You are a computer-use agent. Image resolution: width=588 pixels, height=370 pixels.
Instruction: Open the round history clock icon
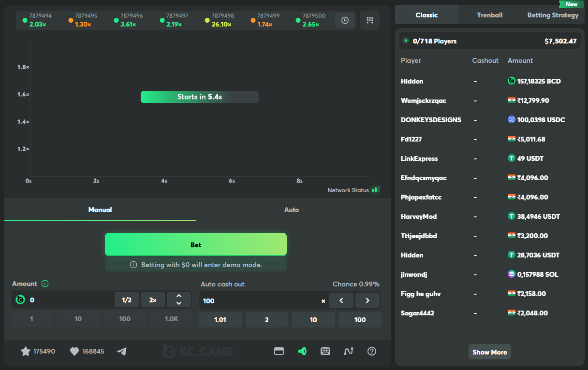[345, 20]
